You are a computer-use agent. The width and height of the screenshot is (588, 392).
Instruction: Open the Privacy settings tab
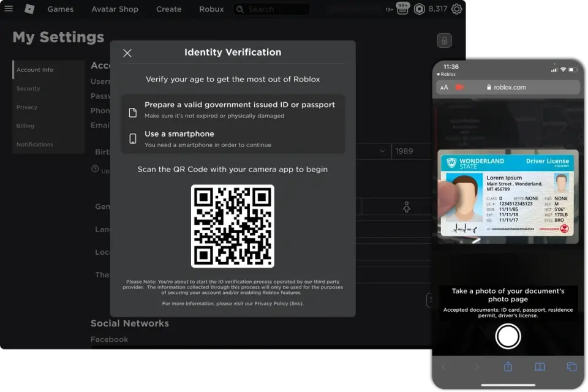click(27, 107)
